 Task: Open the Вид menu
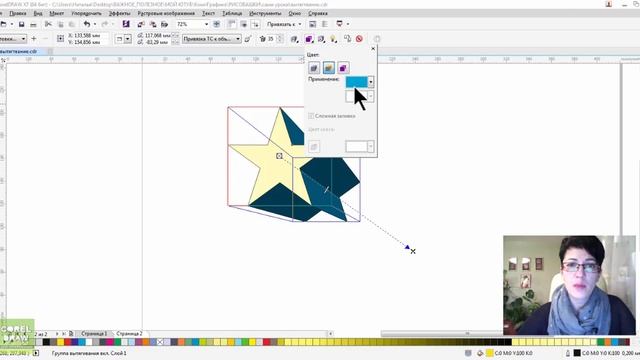(38, 13)
